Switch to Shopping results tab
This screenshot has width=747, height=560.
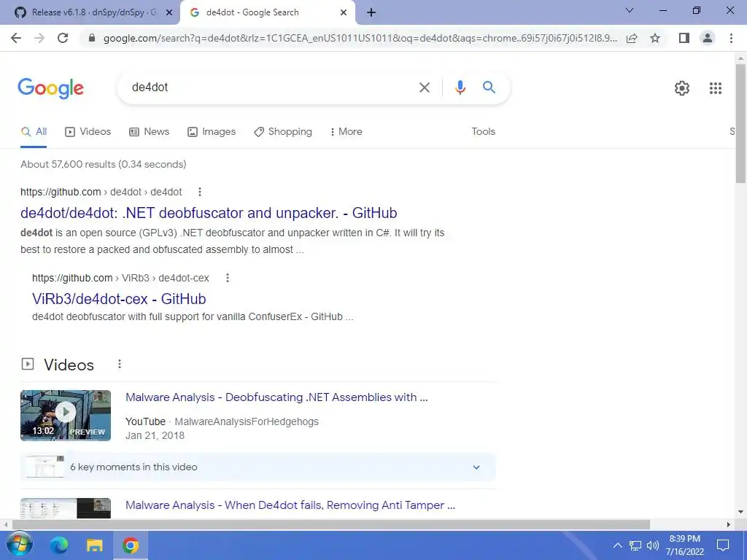coord(283,132)
